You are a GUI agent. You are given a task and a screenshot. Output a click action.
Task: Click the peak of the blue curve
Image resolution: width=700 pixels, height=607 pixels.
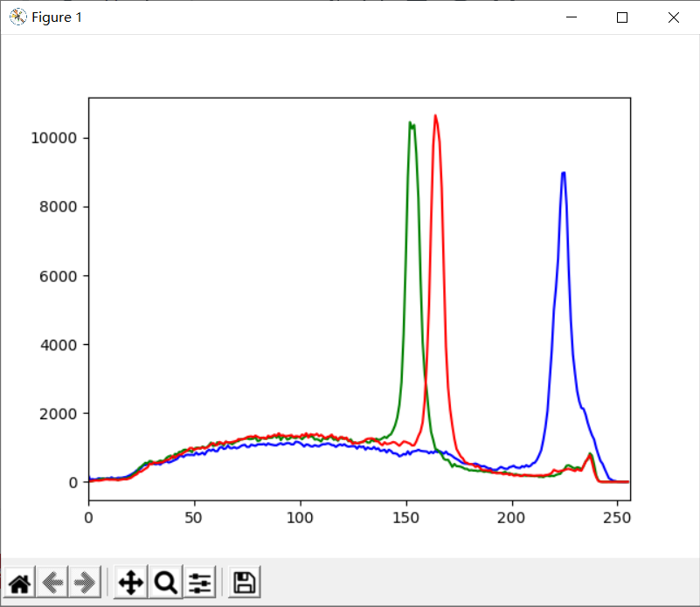564,173
